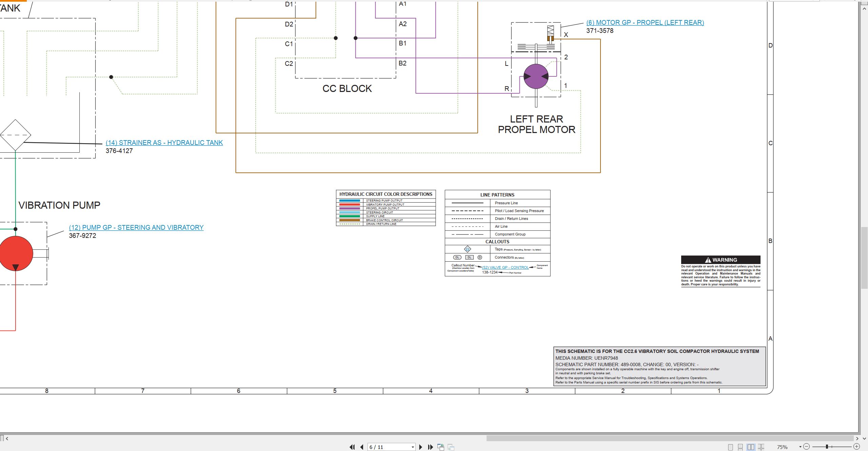
Task: Click the VIBRATORY PUMP OUTPUT red color swatch
Action: [x=350, y=205]
